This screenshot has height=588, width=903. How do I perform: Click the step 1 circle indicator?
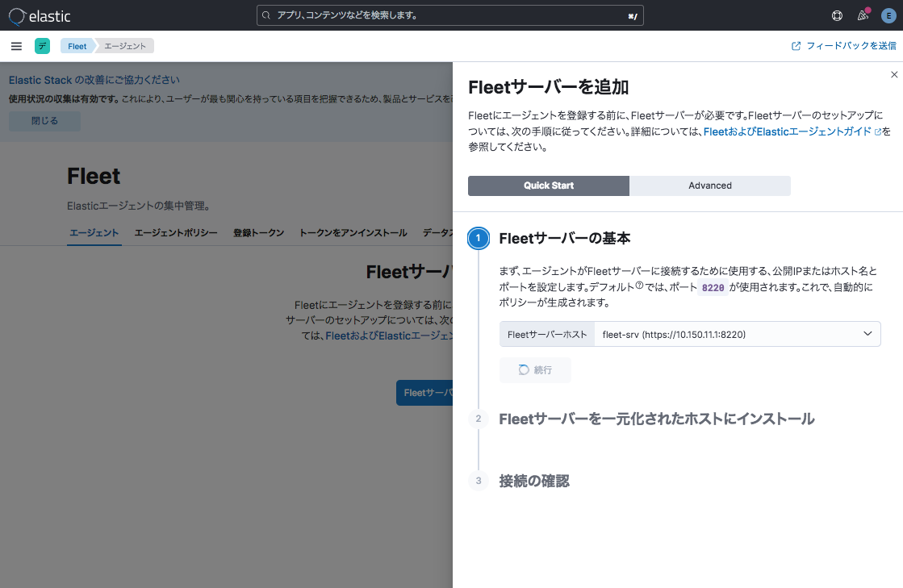(478, 239)
